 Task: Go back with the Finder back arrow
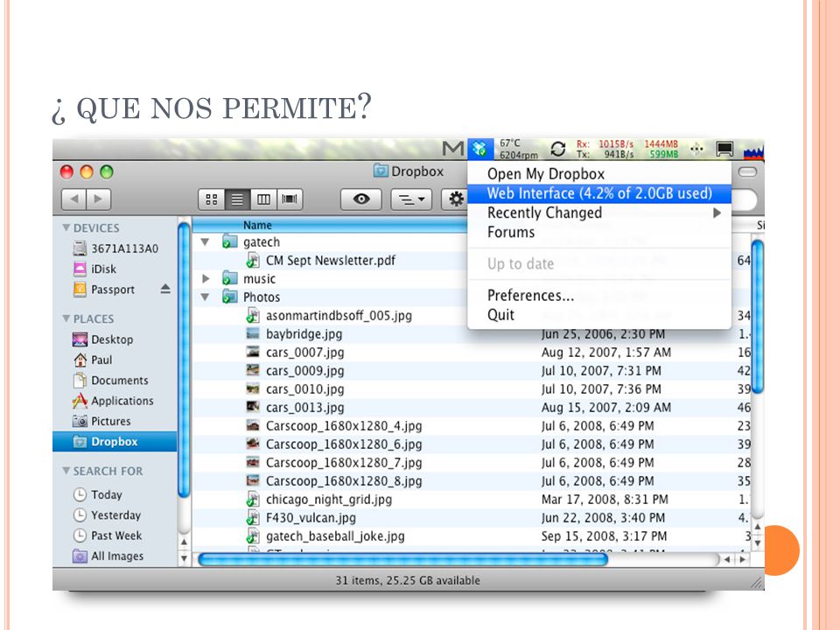73,199
